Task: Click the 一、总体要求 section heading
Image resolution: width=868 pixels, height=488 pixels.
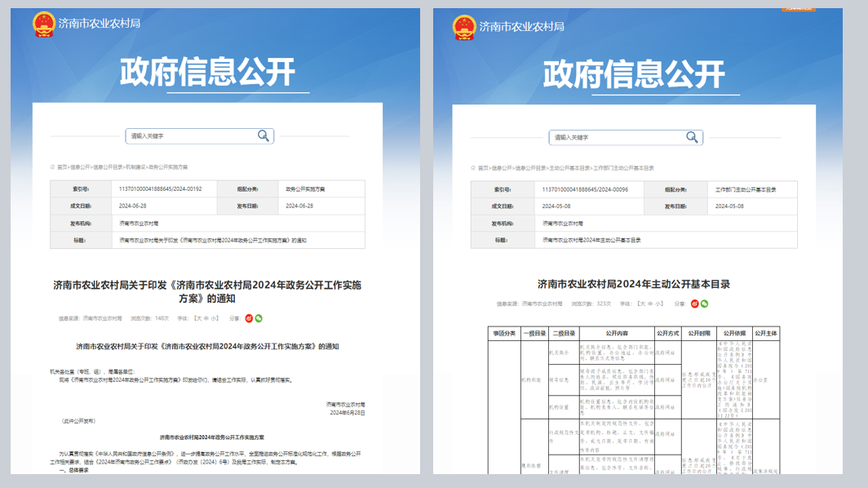Action: click(73, 470)
